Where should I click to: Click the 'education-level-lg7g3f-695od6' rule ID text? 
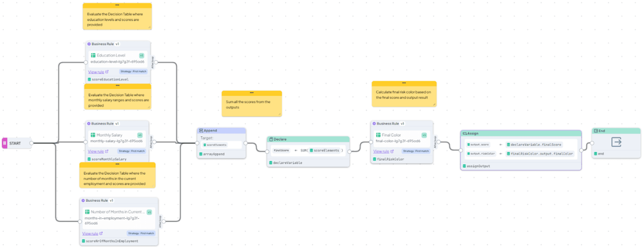click(x=117, y=62)
